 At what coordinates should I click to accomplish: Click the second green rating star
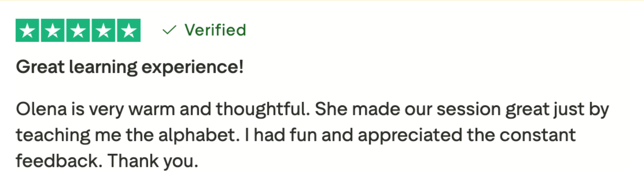point(53,30)
